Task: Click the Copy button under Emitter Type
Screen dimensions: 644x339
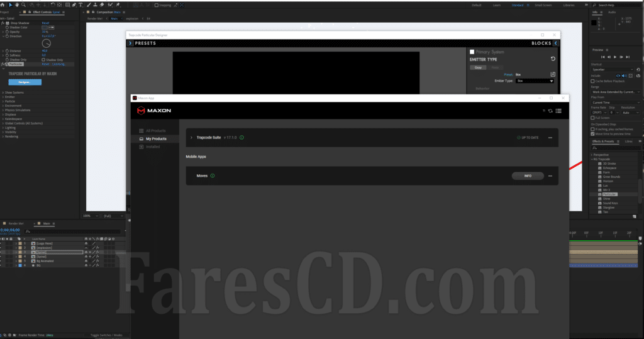Action: (x=478, y=67)
